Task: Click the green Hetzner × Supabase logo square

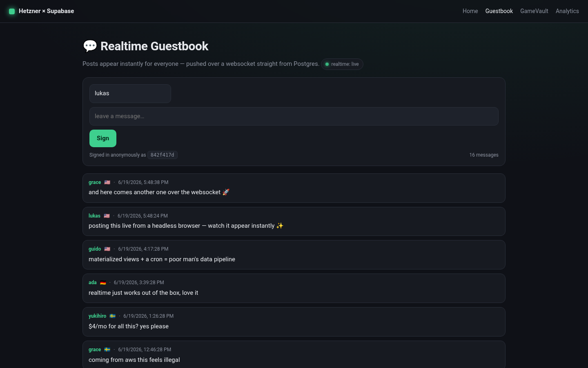Action: coord(12,11)
